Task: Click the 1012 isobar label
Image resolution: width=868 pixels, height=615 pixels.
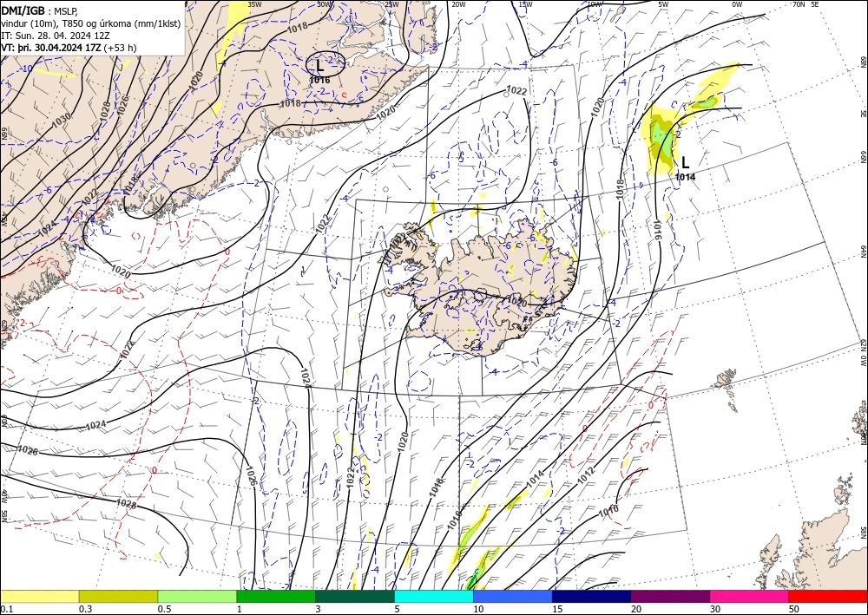Action: point(585,475)
